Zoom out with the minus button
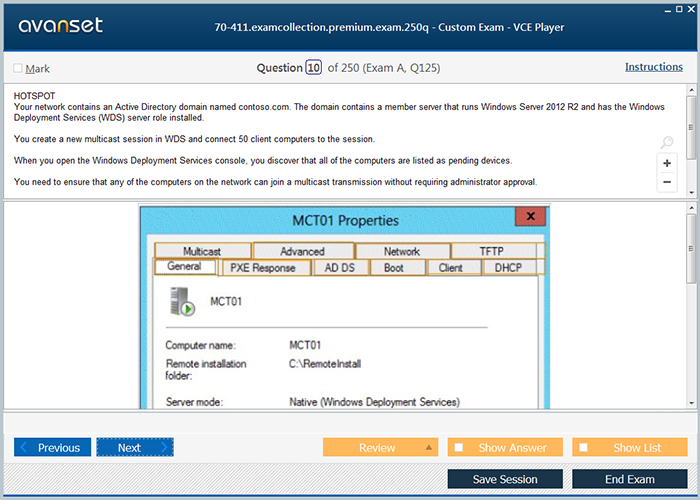Screen dimensions: 700x500 click(667, 182)
